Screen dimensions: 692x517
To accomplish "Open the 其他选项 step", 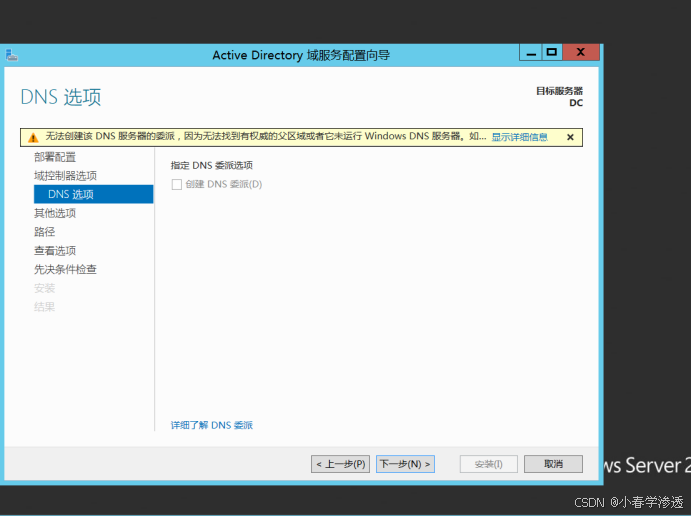I will (x=55, y=213).
